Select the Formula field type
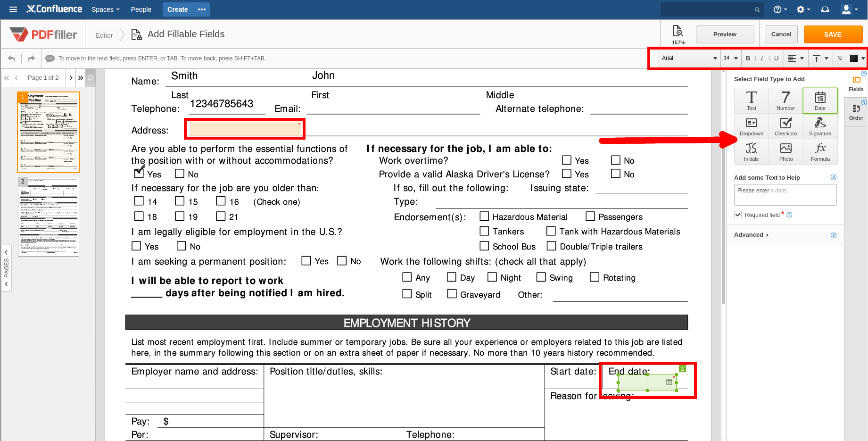The width and height of the screenshot is (868, 441). pos(820,151)
